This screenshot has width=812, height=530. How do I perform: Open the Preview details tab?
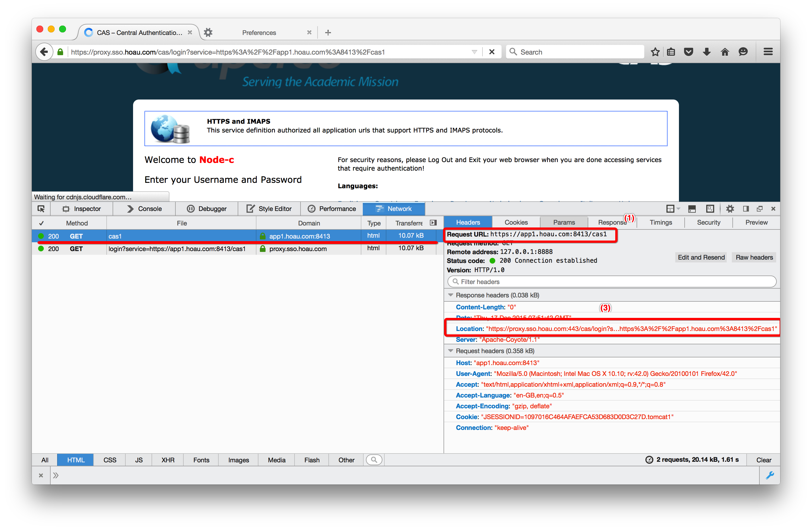[756, 222]
